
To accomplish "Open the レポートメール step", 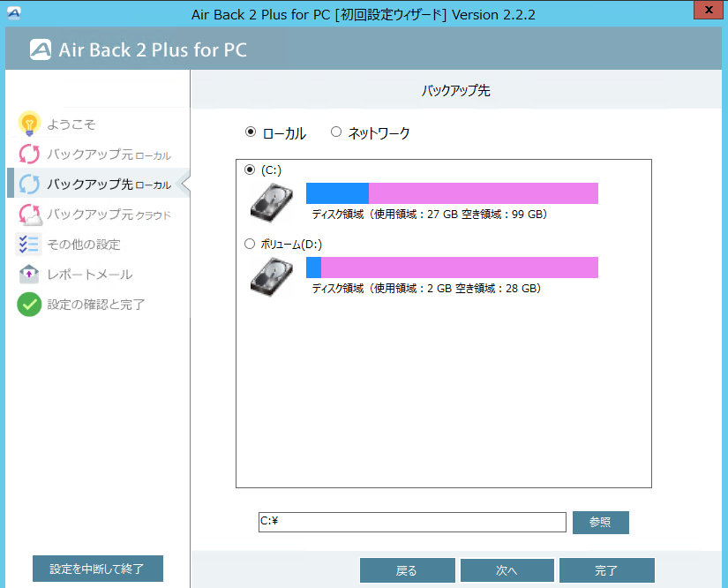I will tap(90, 275).
